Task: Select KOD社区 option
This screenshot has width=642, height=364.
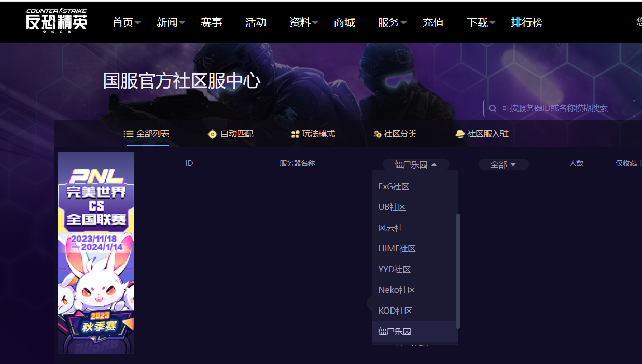Action: pyautogui.click(x=414, y=311)
